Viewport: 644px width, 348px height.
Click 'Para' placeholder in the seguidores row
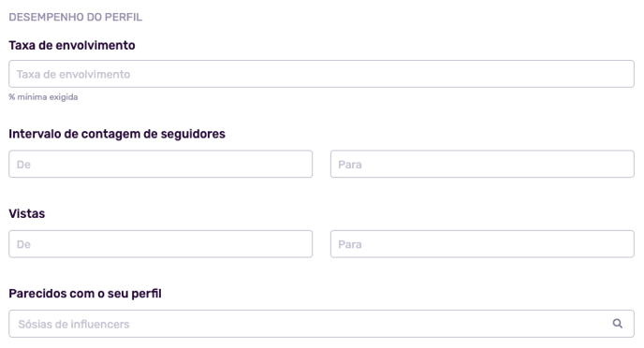[x=350, y=165]
